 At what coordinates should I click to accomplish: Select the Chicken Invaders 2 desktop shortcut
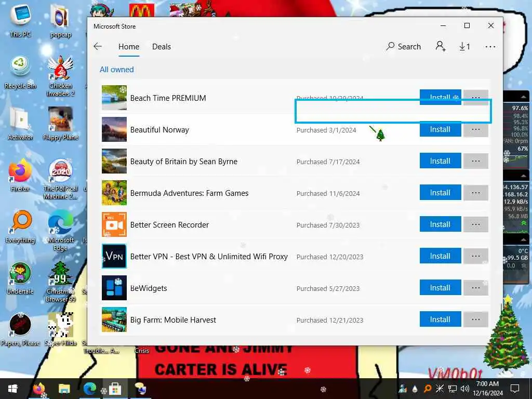pos(60,76)
